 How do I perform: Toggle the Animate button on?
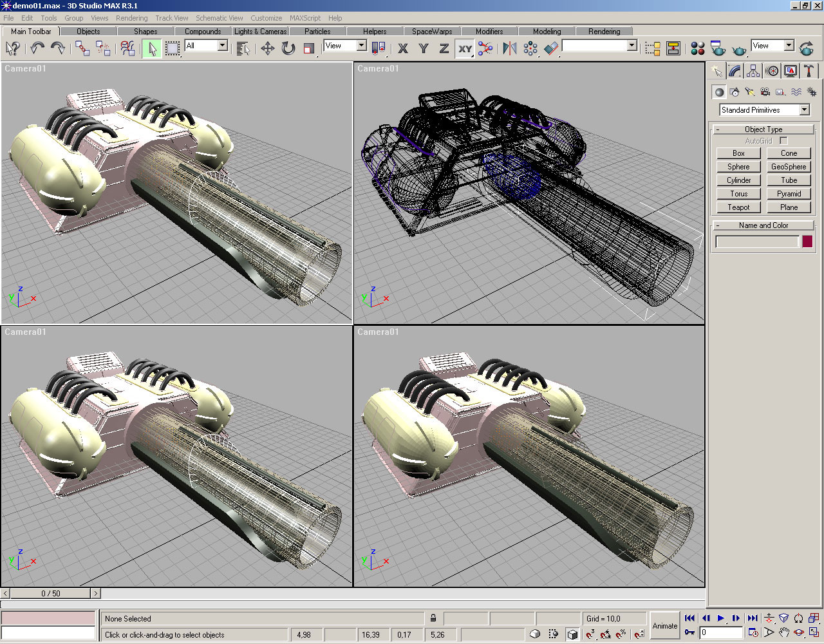click(x=664, y=625)
